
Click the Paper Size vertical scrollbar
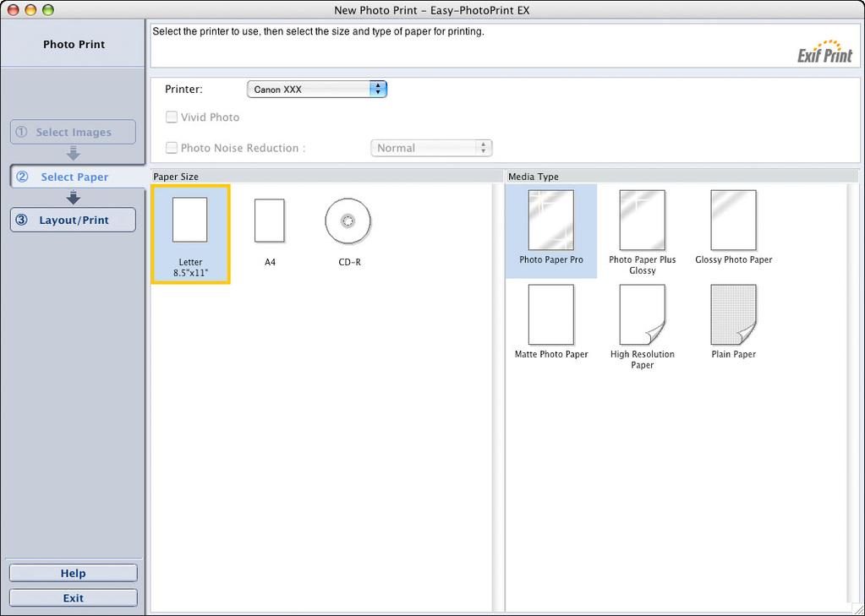pos(497,397)
